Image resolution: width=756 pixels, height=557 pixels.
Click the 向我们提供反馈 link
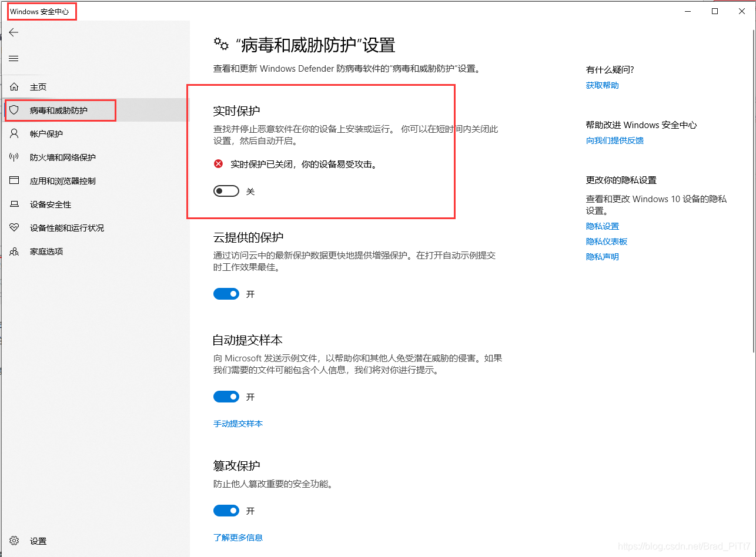pyautogui.click(x=615, y=140)
